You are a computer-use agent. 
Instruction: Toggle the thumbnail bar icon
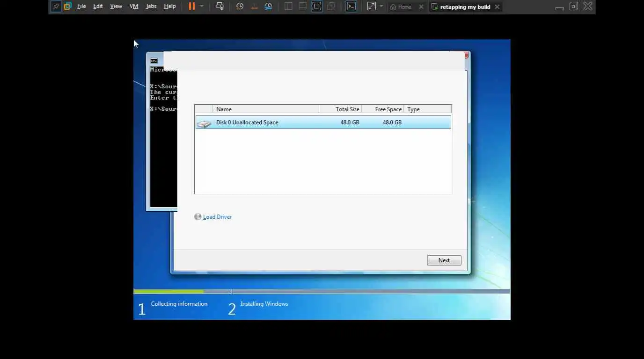point(303,7)
